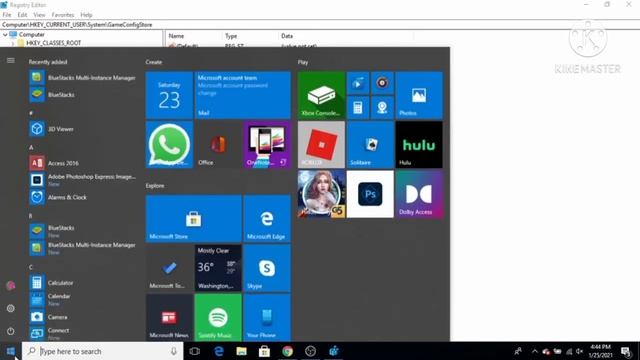This screenshot has height=360, width=640.
Task: Expand HKEY_CLASSES_ROOT in Registry Editor tree
Action: [x=13, y=43]
